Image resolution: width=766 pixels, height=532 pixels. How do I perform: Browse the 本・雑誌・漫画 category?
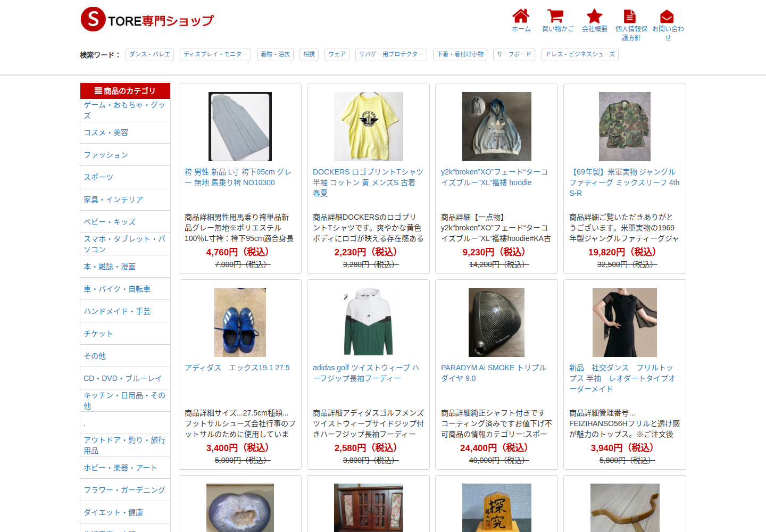tap(125, 267)
